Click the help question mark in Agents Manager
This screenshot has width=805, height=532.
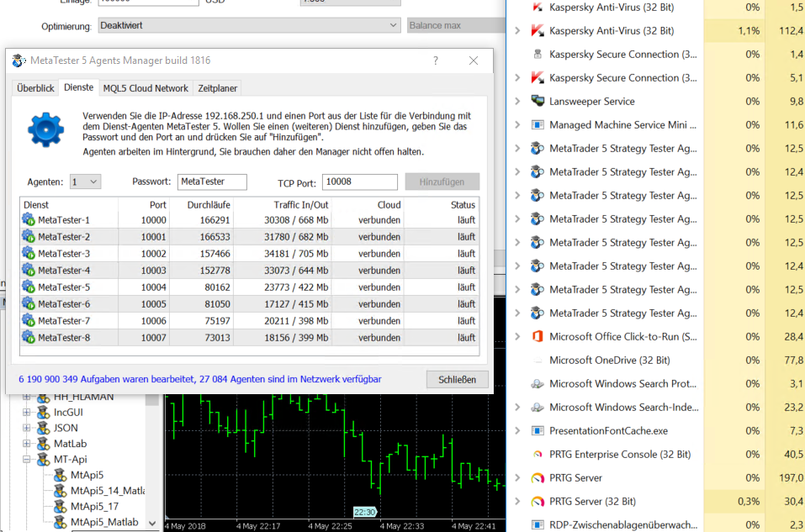pyautogui.click(x=436, y=61)
